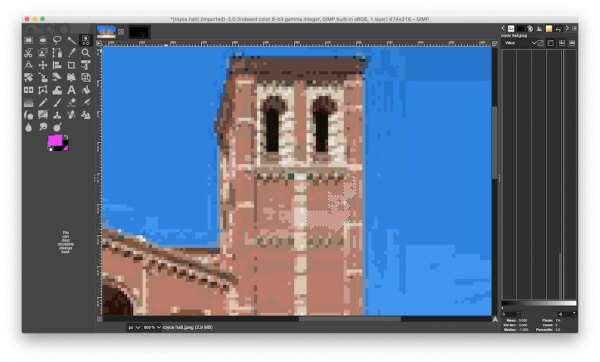The width and height of the screenshot is (600, 362).
Task: Select the Rectangle Select tool
Action: (x=29, y=40)
